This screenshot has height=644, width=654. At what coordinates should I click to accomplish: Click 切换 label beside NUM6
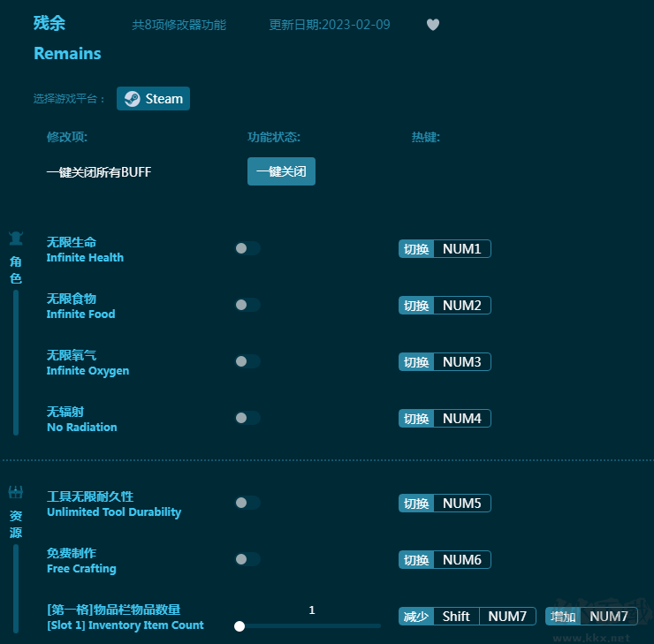coord(416,560)
